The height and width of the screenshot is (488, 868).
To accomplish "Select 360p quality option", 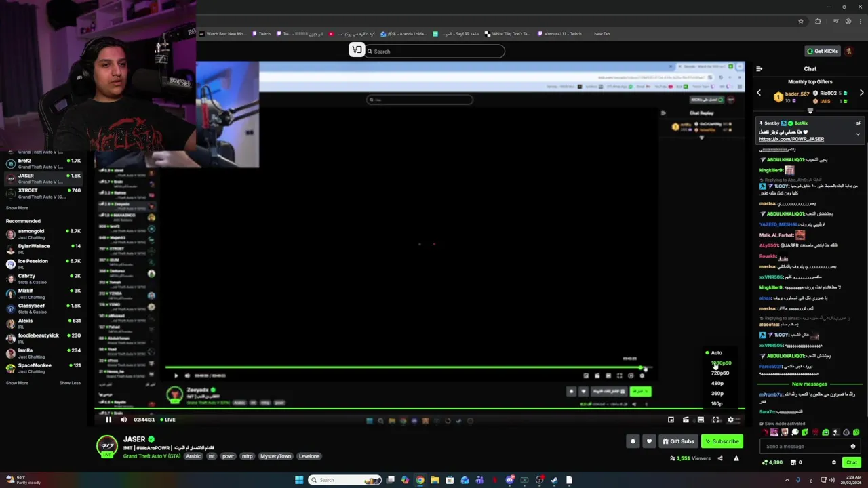I will point(717,394).
